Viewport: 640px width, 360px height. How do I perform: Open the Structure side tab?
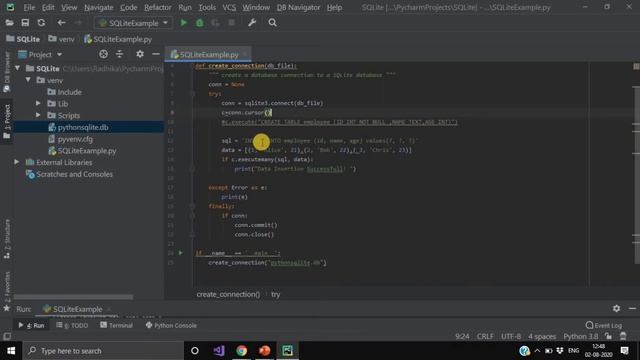click(x=7, y=239)
